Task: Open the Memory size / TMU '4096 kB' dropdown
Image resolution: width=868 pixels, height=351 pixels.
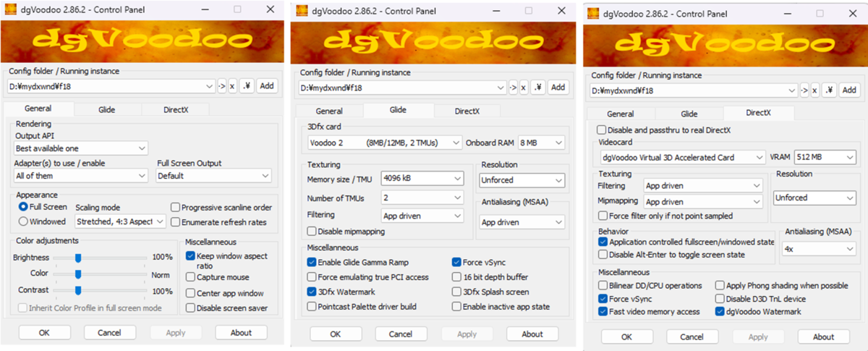Action: 422,178
